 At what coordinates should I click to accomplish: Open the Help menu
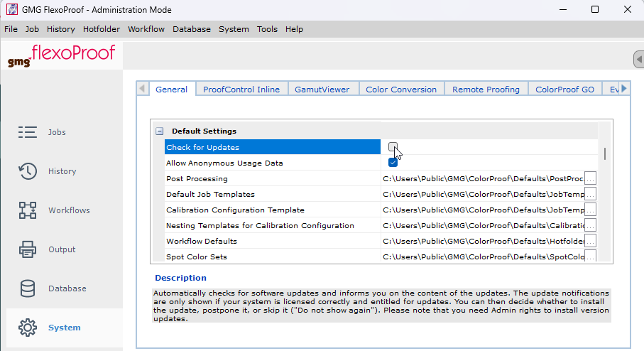[294, 29]
